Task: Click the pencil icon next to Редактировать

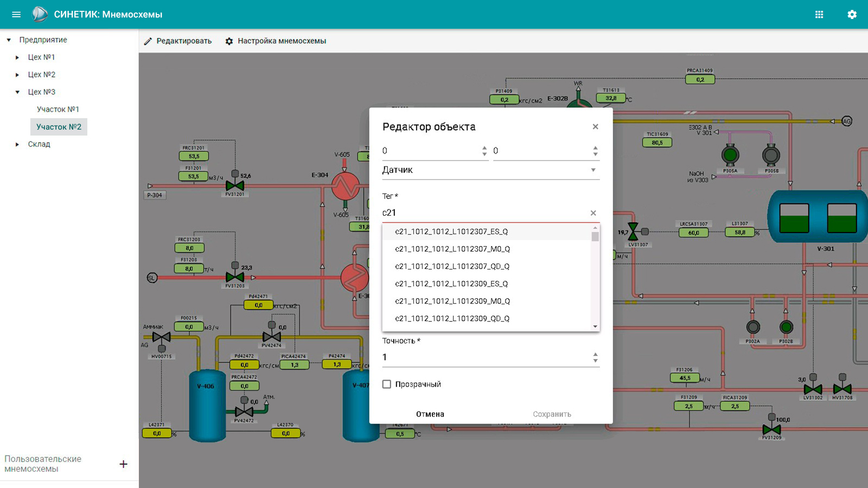Action: point(148,41)
